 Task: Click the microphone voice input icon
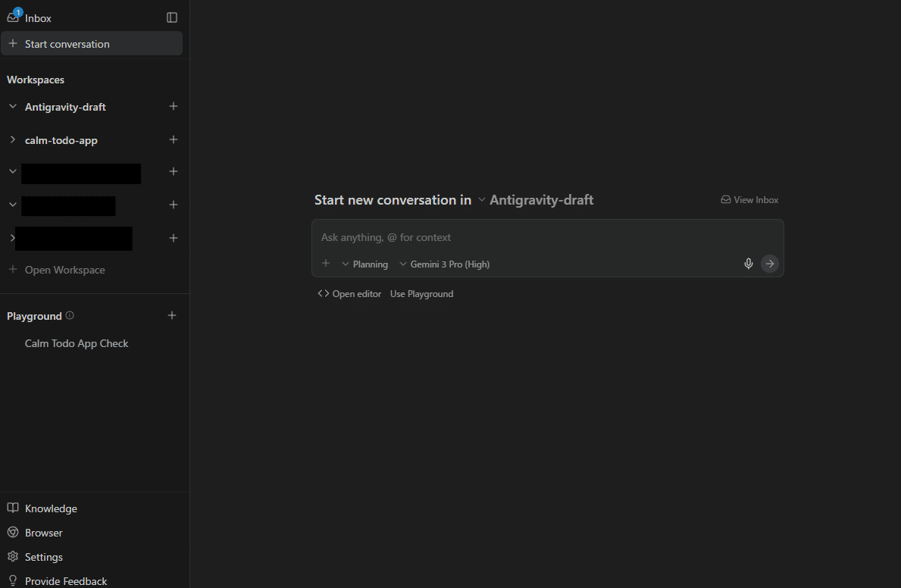tap(749, 264)
